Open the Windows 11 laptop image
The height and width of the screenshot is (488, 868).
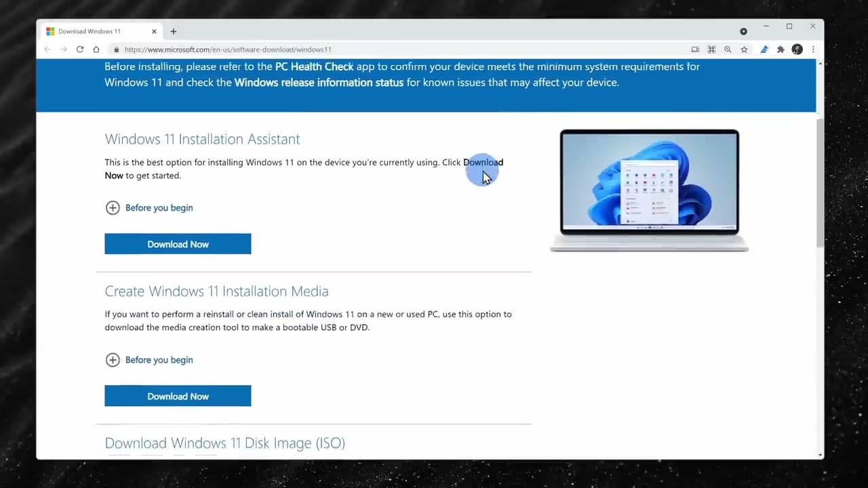[649, 190]
